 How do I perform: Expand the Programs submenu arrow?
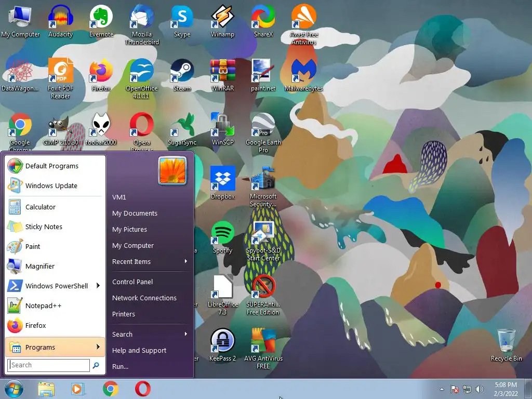point(98,347)
